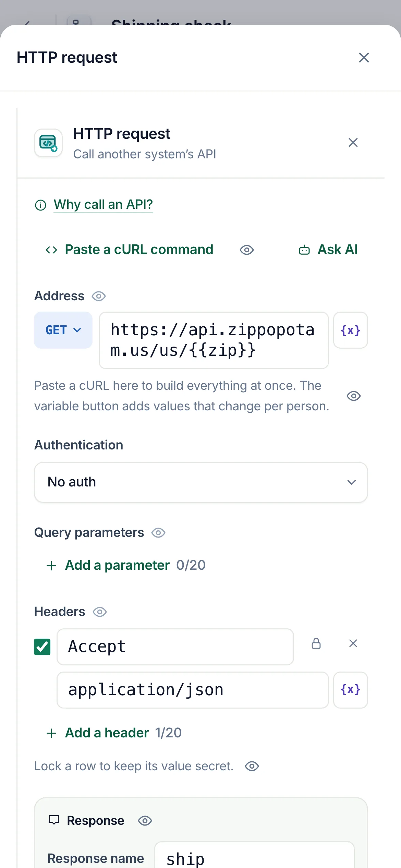Click the Response name input field
The width and height of the screenshot is (401, 868).
tap(254, 855)
